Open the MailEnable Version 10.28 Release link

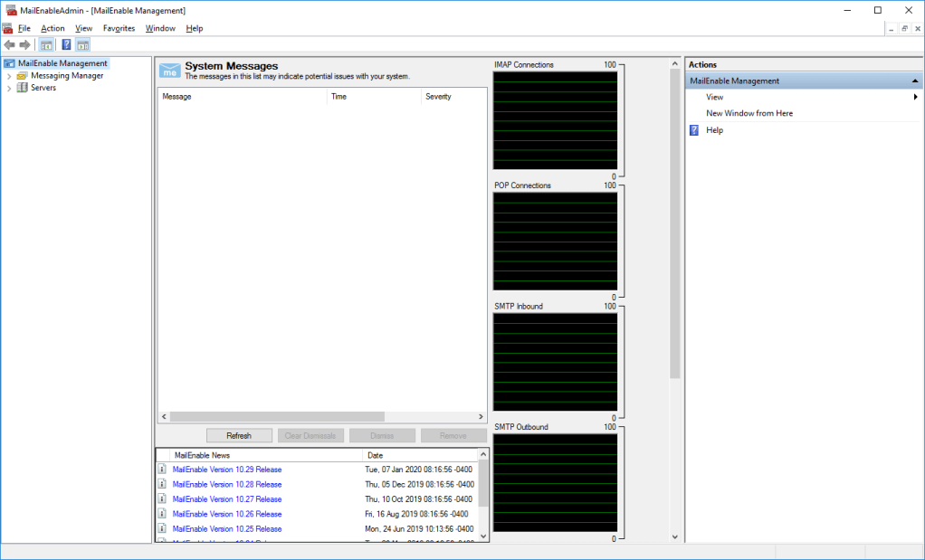coord(227,485)
